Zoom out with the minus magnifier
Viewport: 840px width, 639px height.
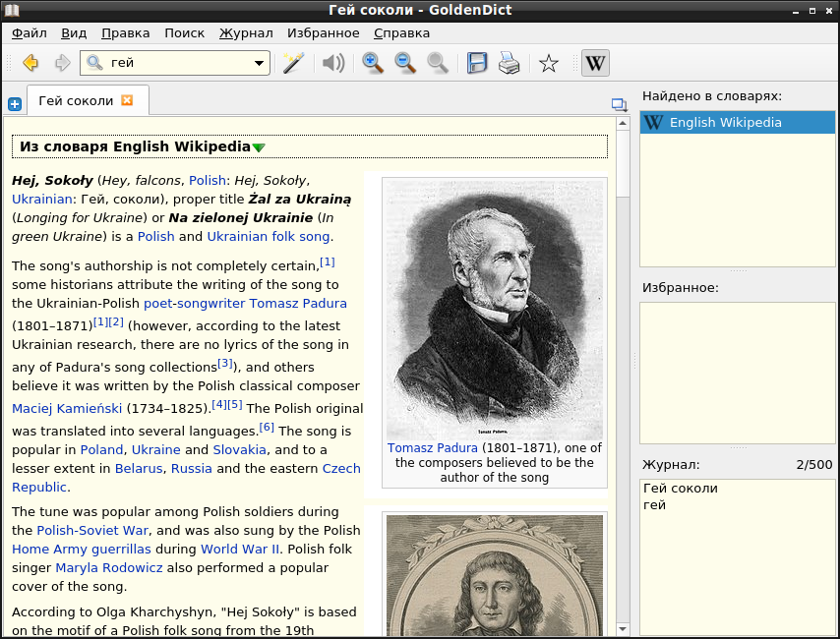405,63
